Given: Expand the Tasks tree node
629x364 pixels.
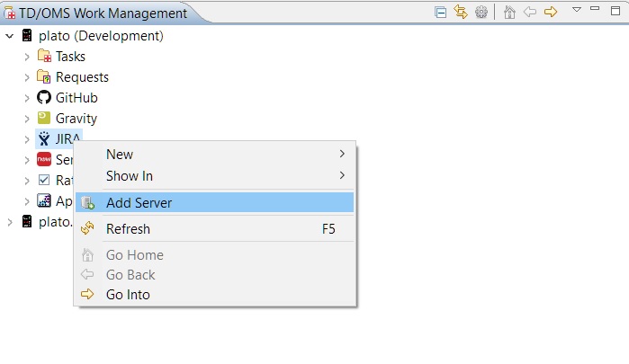Looking at the screenshot, I should tap(27, 57).
